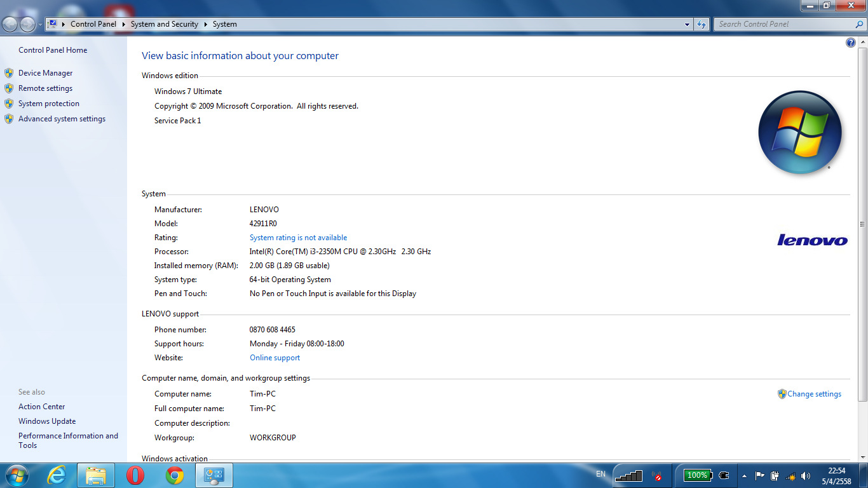Open the address bar history dropdown
The width and height of the screenshot is (868, 488).
tap(687, 24)
